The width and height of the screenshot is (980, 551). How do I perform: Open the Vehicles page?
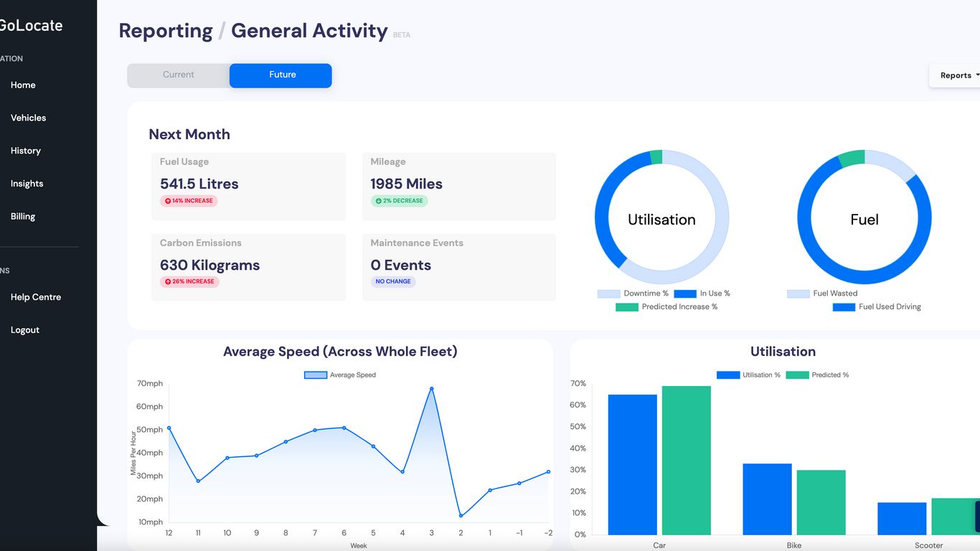click(28, 118)
